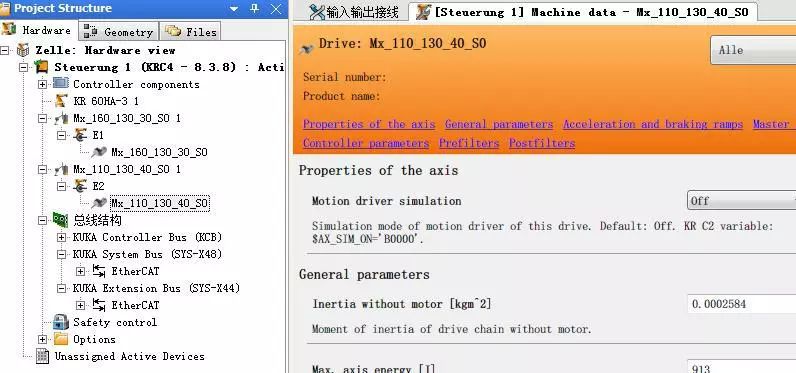Image resolution: width=796 pixels, height=373 pixels.
Task: Open the 输入输出接线 tab
Action: click(354, 12)
